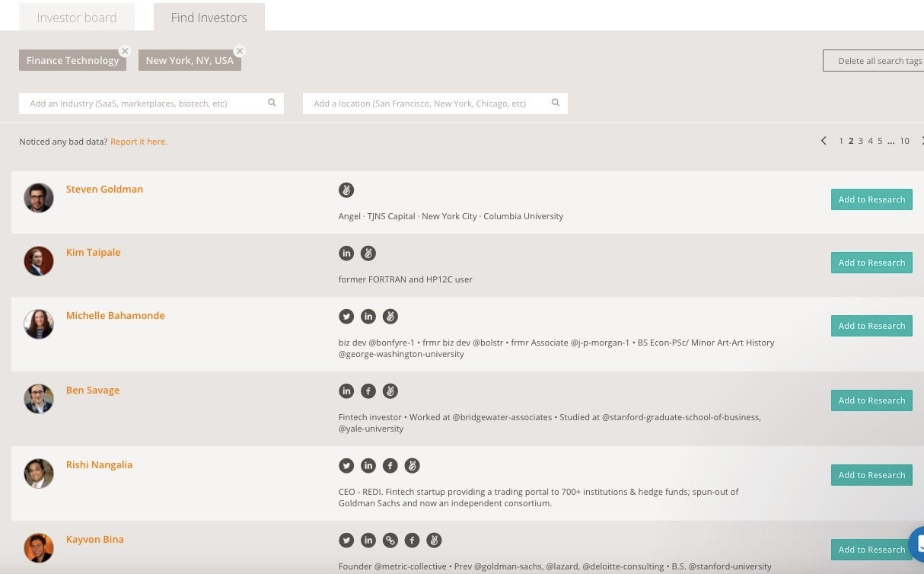
Task: Click 'former FORTRAN and HP12C user' text
Action: pos(405,279)
